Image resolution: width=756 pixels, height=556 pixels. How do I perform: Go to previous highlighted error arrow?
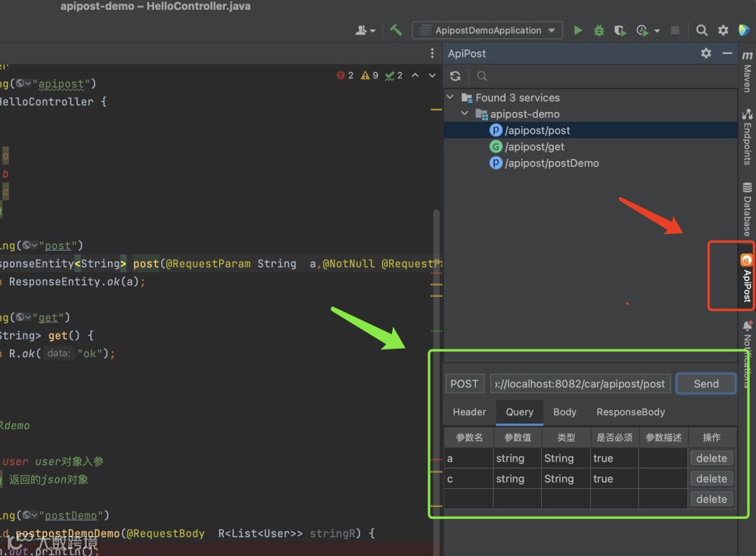coord(415,75)
